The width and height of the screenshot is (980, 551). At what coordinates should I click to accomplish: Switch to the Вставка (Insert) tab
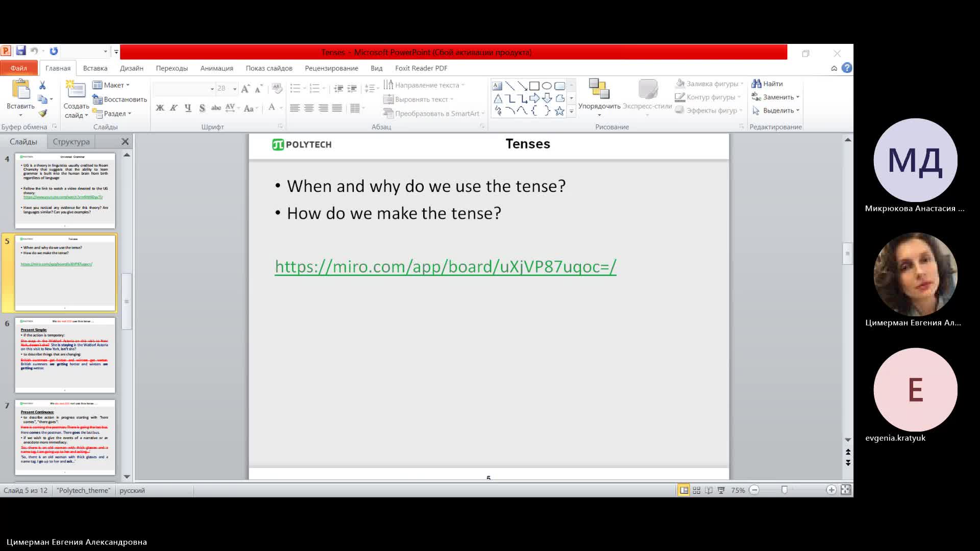pyautogui.click(x=95, y=68)
